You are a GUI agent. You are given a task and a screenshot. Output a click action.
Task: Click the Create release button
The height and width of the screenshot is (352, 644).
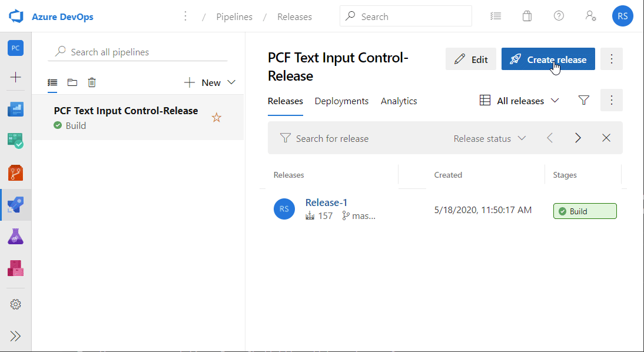(548, 59)
